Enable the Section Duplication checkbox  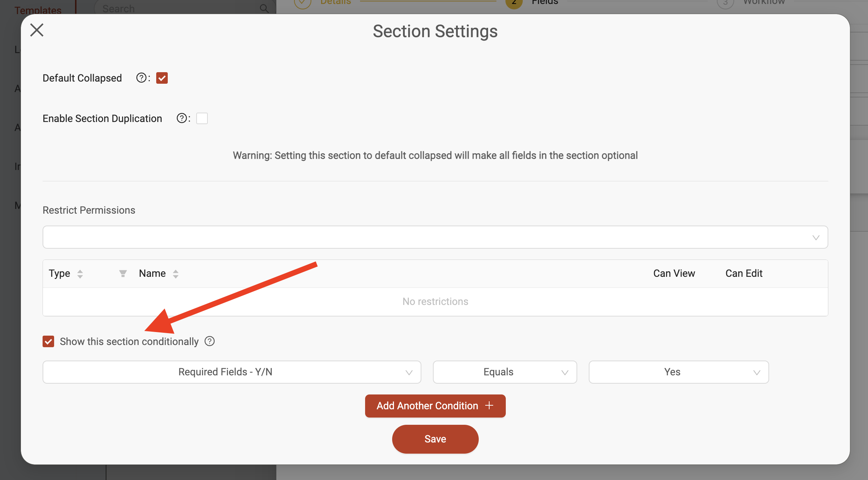tap(202, 118)
